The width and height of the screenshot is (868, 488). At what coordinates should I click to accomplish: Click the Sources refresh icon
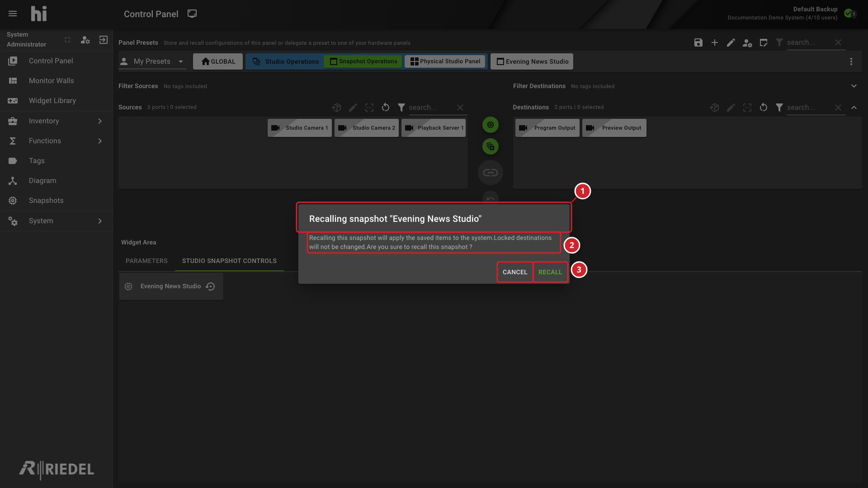click(386, 108)
